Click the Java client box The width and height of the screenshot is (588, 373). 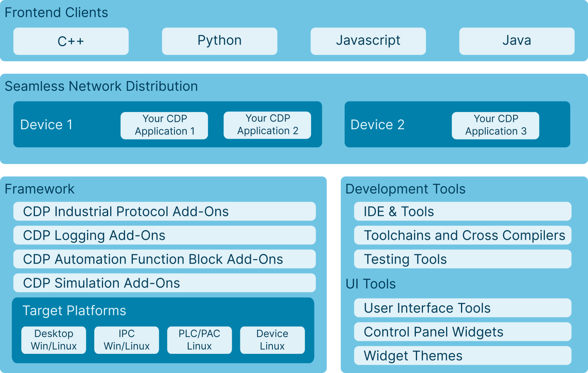click(x=517, y=41)
